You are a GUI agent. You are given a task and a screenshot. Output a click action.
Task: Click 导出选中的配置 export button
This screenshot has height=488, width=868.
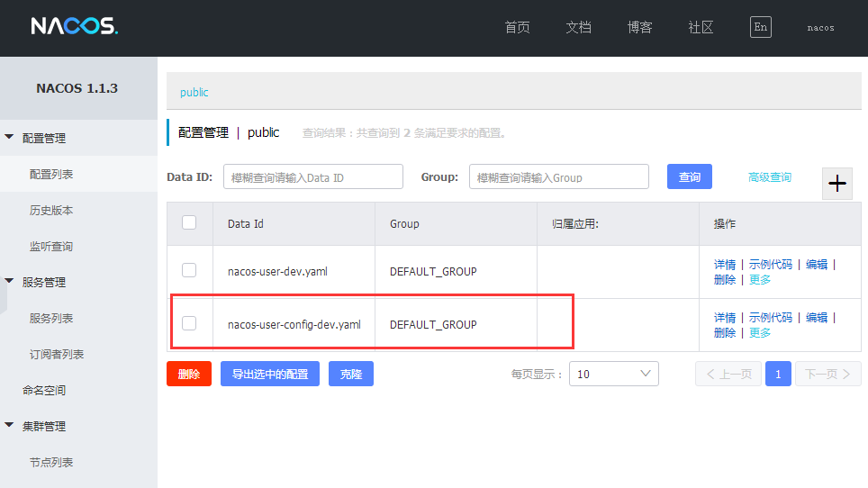pos(269,374)
